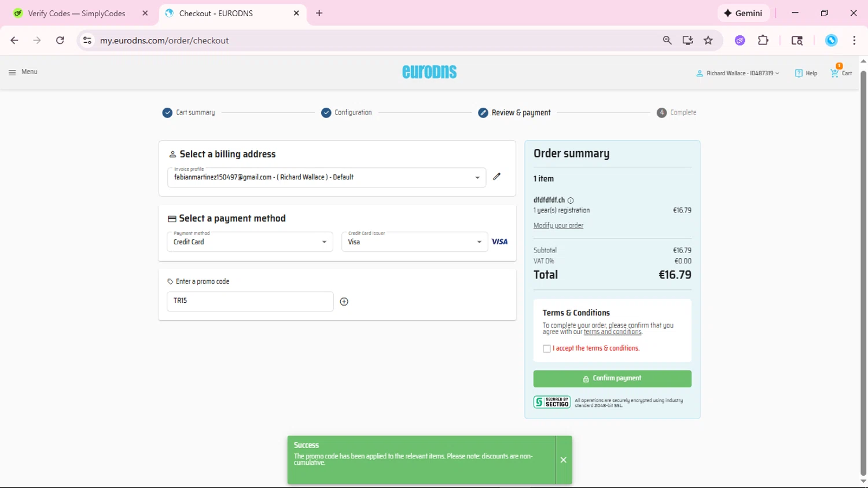Open the Chrome profile avatar

pyautogui.click(x=832, y=41)
